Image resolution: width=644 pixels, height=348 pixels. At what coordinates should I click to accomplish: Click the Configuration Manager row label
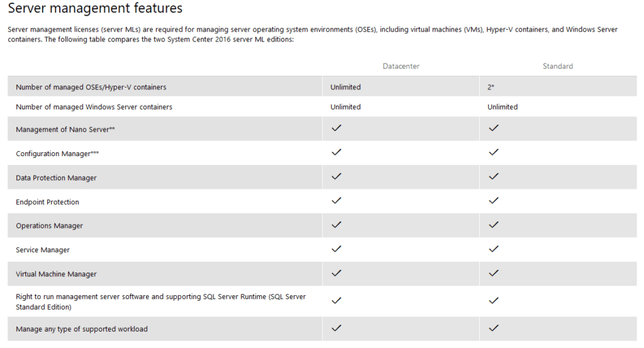[x=57, y=154]
